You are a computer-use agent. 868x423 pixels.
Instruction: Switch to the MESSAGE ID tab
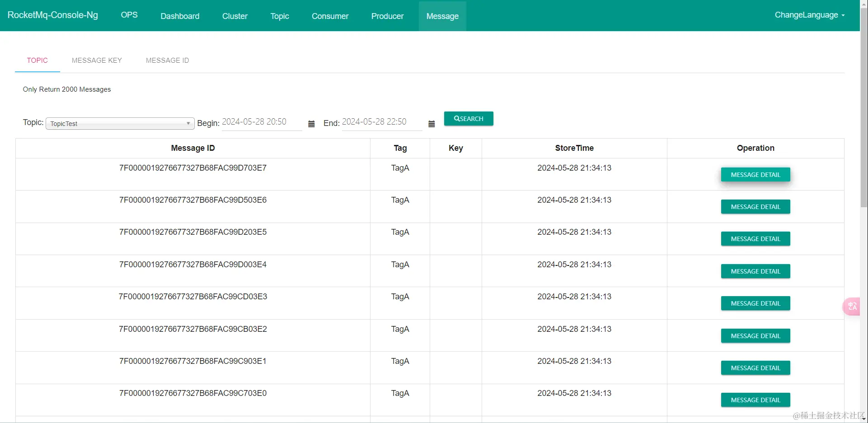pyautogui.click(x=168, y=60)
